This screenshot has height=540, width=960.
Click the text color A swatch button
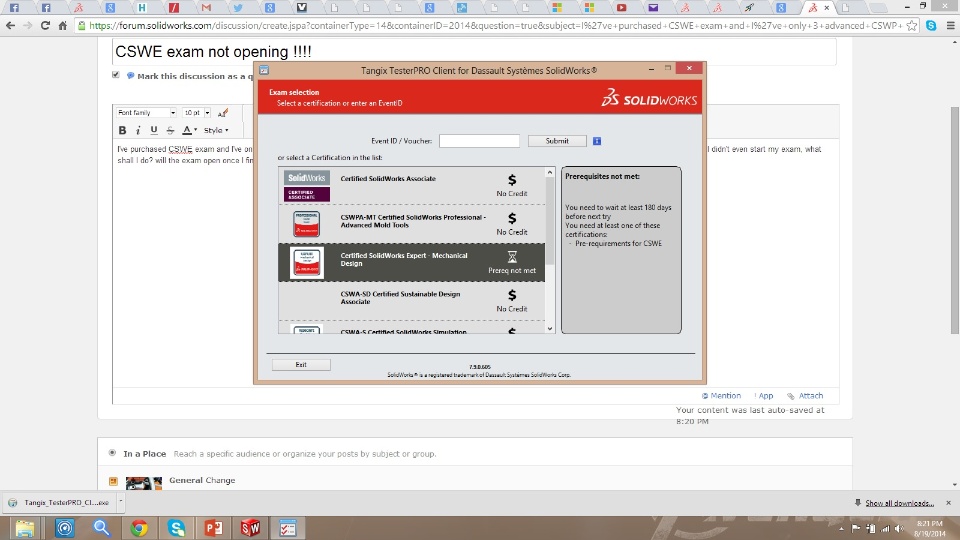tap(187, 130)
